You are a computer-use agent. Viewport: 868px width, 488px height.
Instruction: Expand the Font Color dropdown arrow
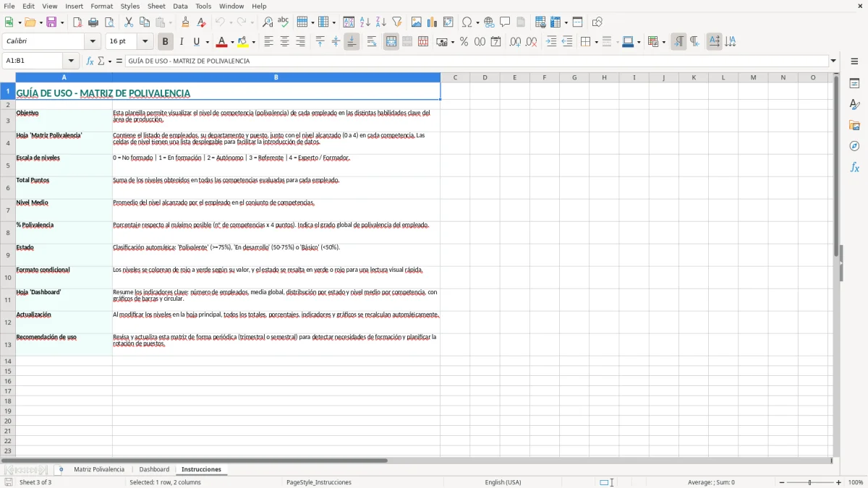click(231, 42)
